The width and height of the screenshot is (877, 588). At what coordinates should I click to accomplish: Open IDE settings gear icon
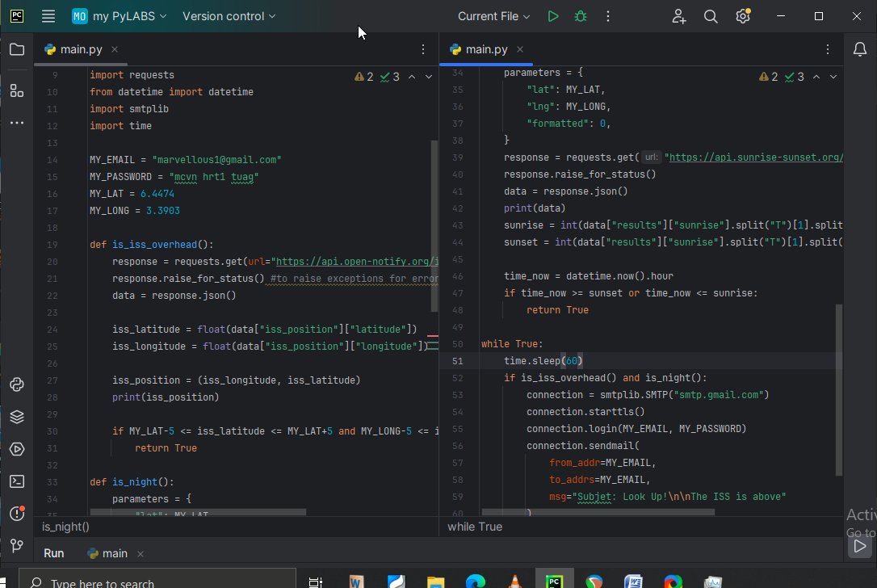click(x=743, y=16)
